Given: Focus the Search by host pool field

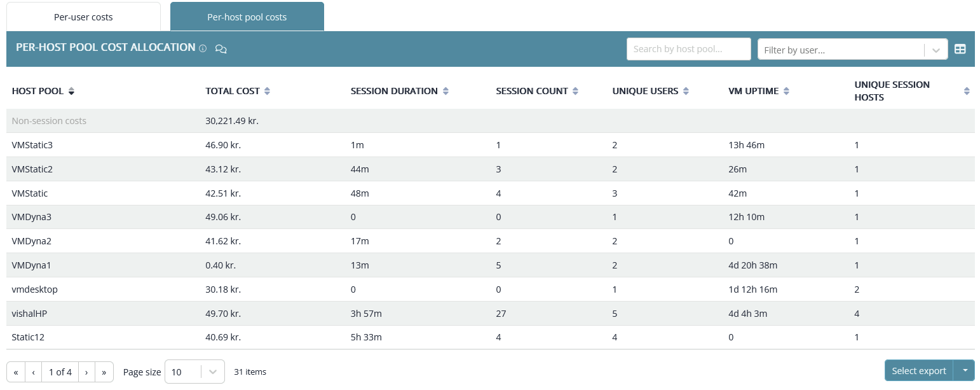Looking at the screenshot, I should [688, 49].
